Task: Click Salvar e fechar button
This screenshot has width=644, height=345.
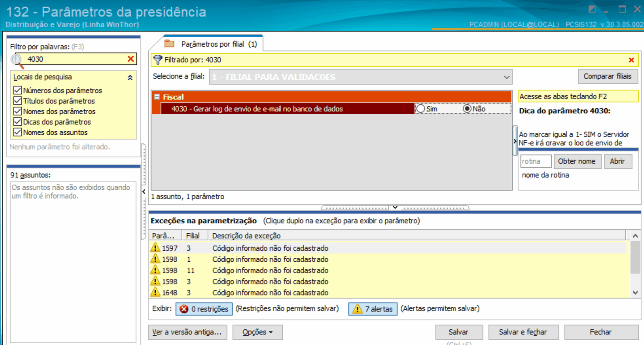Action: (x=523, y=332)
